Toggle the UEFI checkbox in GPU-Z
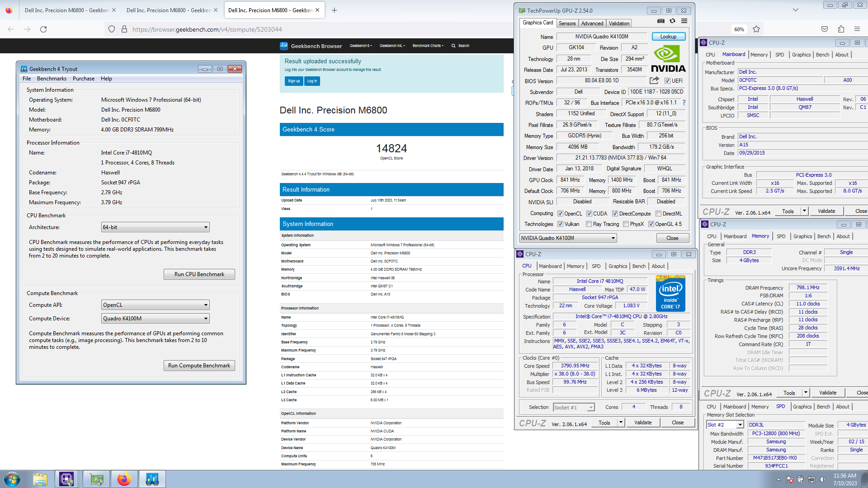 click(x=667, y=81)
